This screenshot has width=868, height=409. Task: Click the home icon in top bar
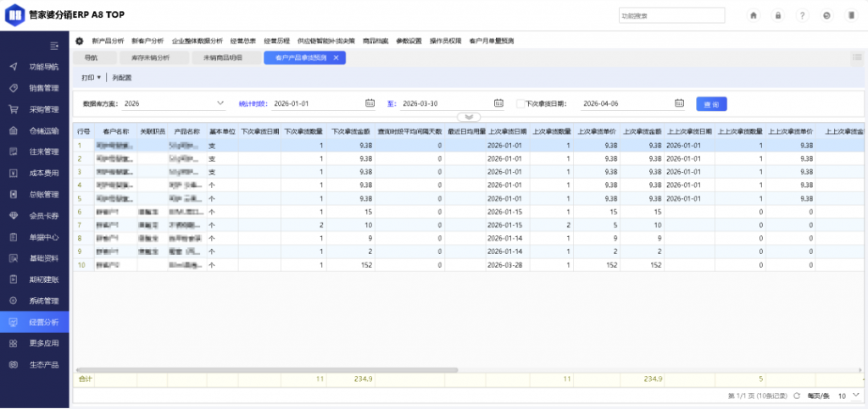pos(753,15)
